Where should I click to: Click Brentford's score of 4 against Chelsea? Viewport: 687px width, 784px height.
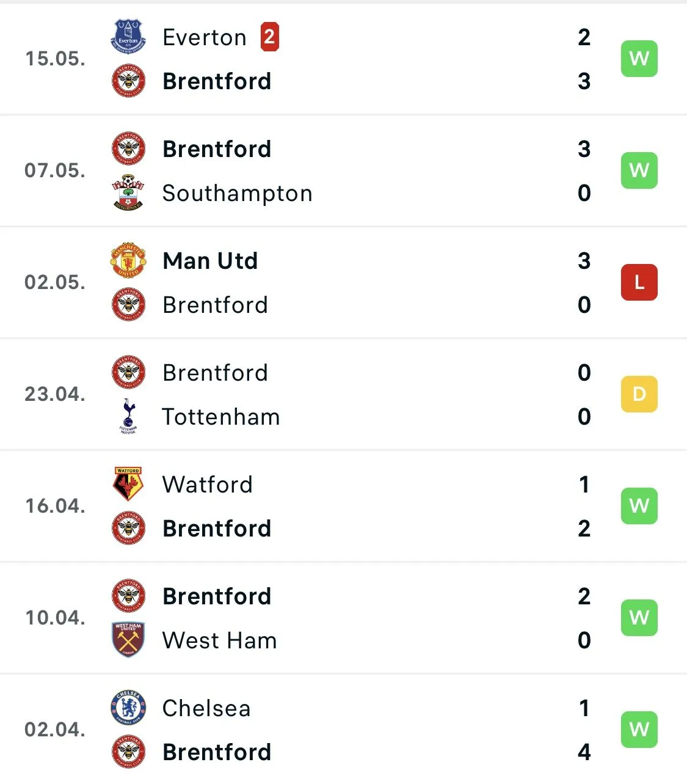[x=584, y=752]
